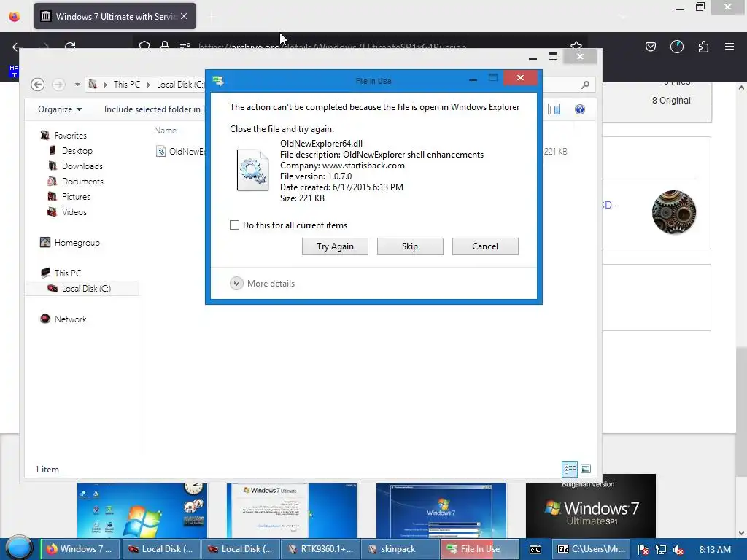Click Include selected folder in library
Screen dimensions: 747x560
tap(154, 109)
